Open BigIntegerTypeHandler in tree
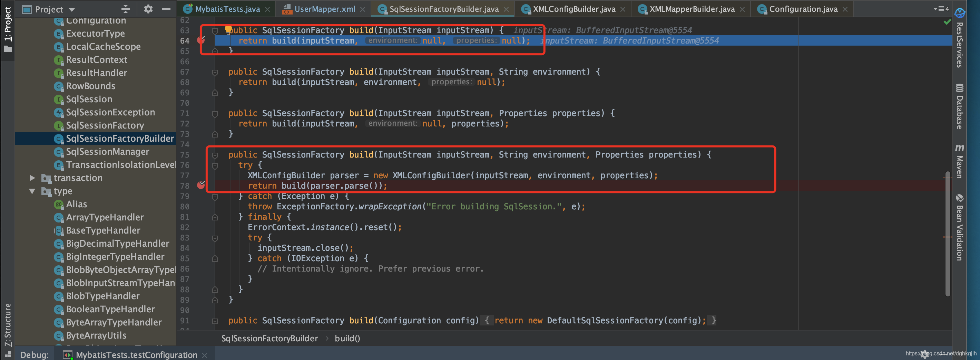 (115, 257)
